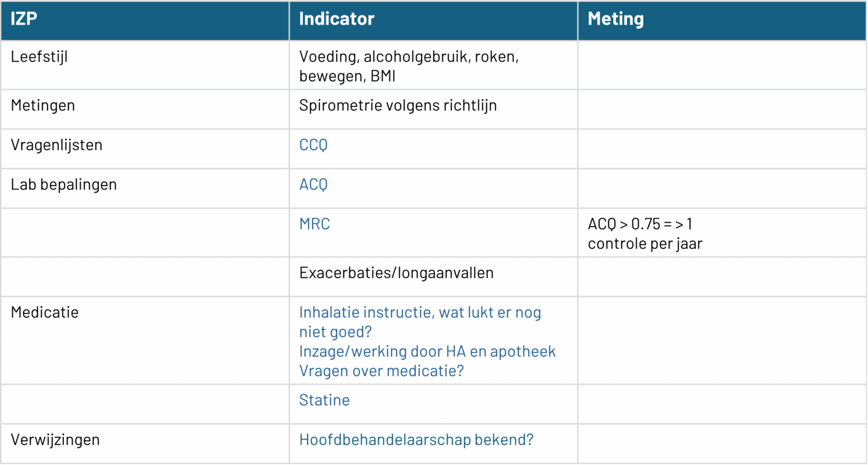Screen dimensions: 868x465
Task: Select the Vragenlijsten cell
Action: (x=57, y=145)
